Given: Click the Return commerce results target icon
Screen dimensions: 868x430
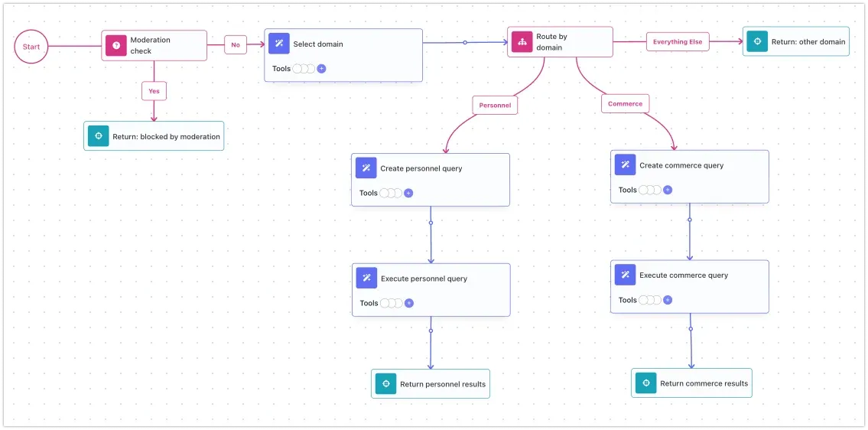Looking at the screenshot, I should point(645,383).
